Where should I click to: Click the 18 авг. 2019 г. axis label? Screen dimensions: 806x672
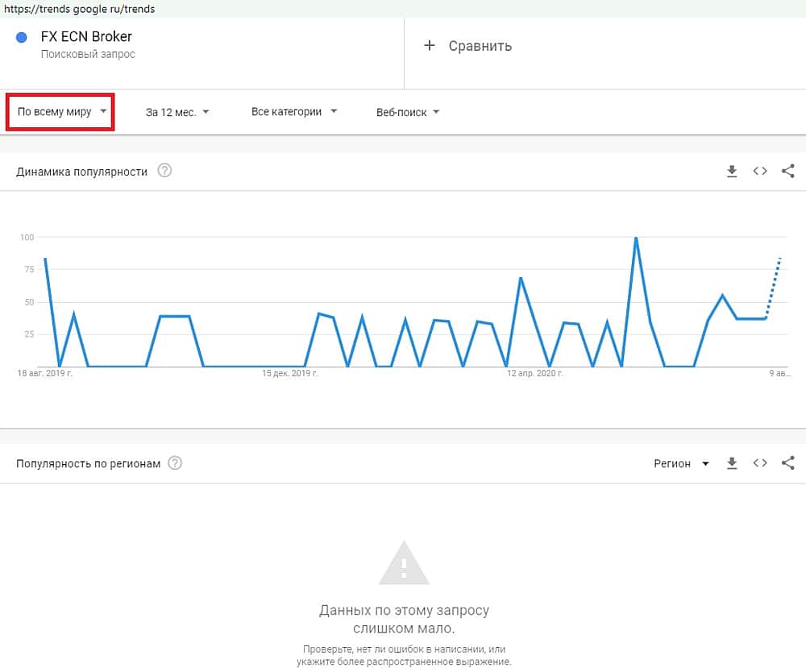click(x=44, y=373)
